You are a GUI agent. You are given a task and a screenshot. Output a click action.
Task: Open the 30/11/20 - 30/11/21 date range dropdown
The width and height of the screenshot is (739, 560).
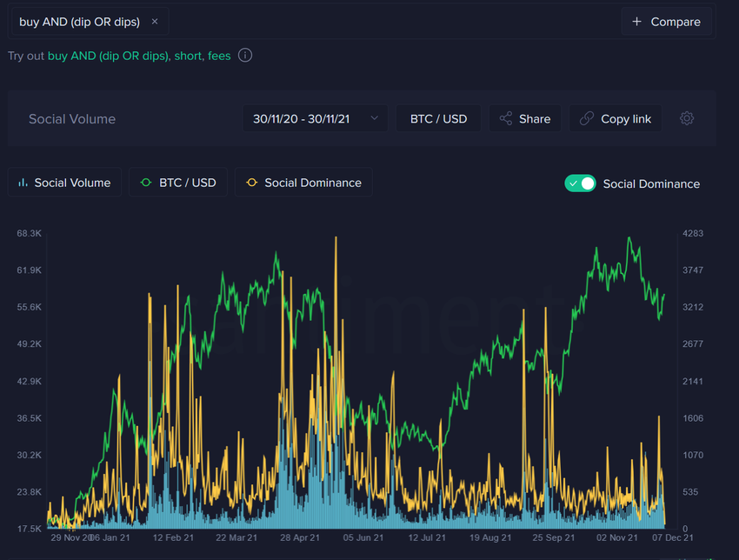point(301,118)
